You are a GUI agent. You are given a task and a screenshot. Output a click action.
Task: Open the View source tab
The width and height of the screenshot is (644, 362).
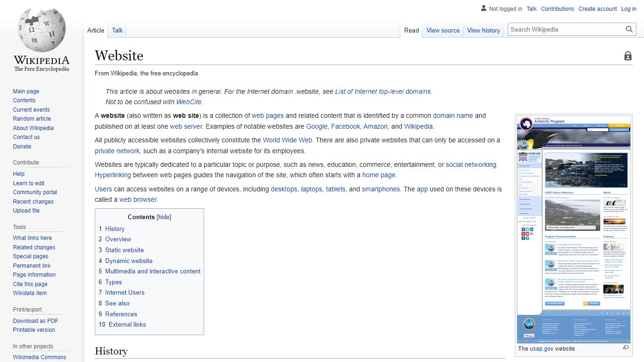point(443,30)
